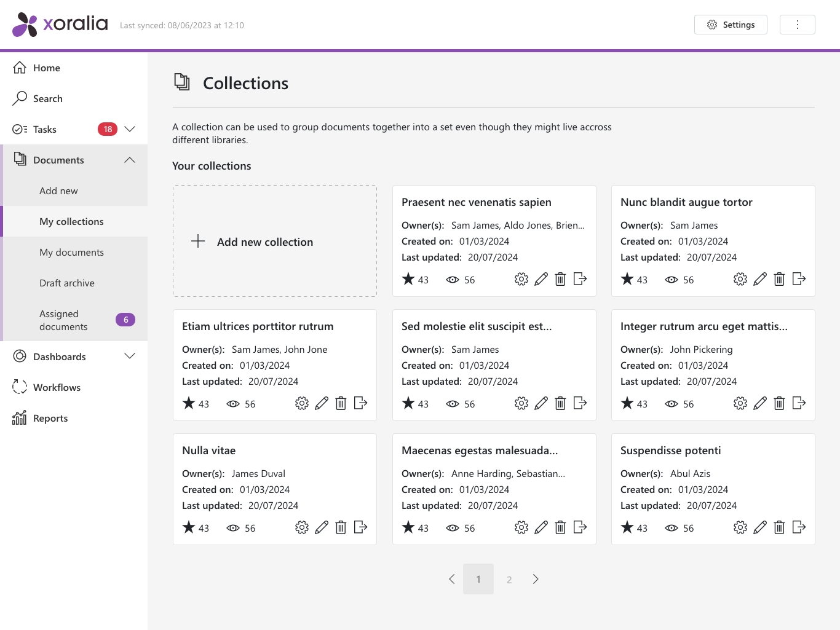Open My documents in sidebar

pyautogui.click(x=71, y=252)
